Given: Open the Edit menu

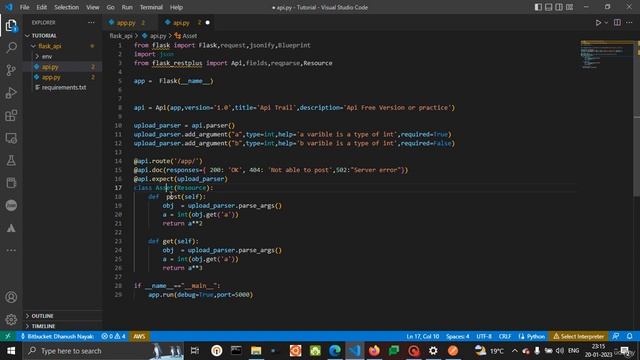Looking at the screenshot, I should click(42, 7).
